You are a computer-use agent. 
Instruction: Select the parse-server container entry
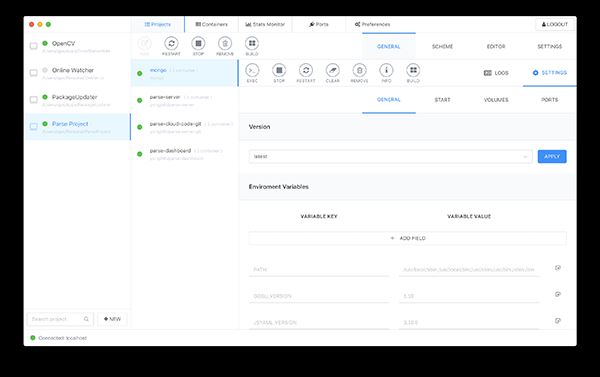(184, 100)
